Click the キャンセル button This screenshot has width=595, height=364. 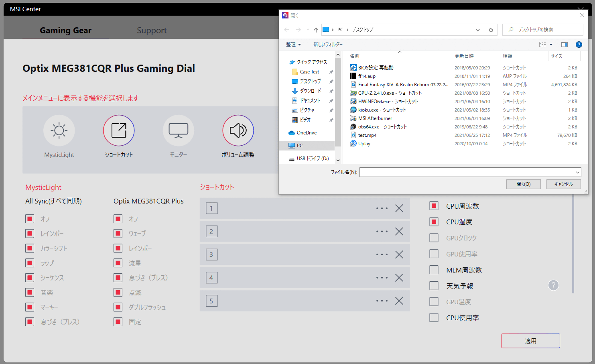(564, 184)
